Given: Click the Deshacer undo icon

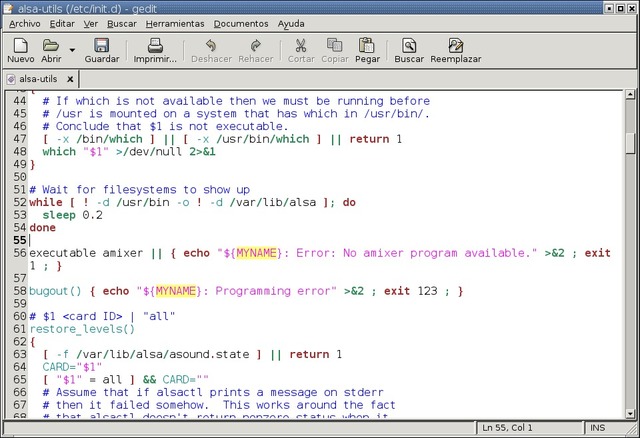Looking at the screenshot, I should point(211,45).
